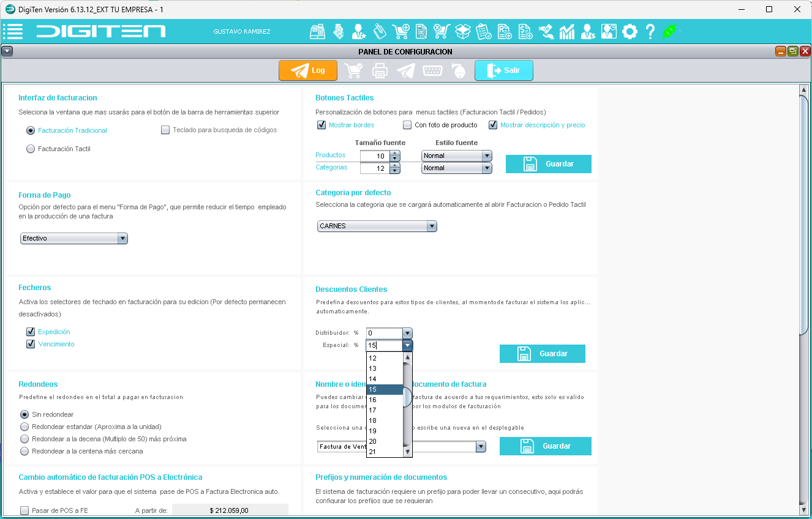Open the panel menu arrow left of title
812x519 pixels.
(7, 51)
